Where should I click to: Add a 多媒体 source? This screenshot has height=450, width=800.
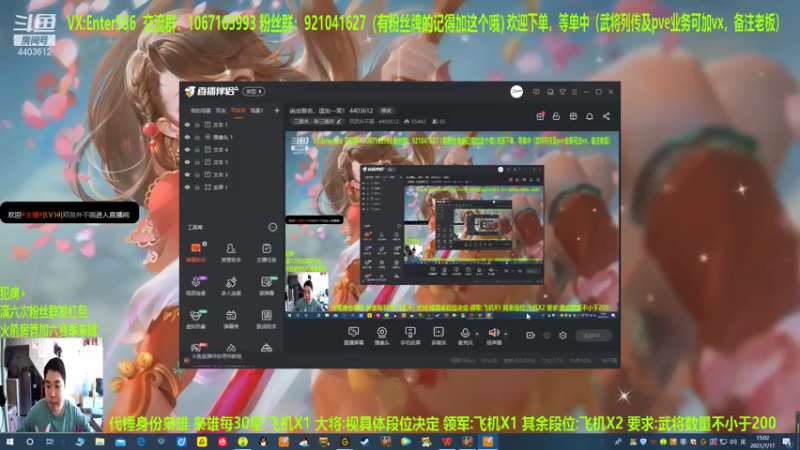click(x=438, y=336)
